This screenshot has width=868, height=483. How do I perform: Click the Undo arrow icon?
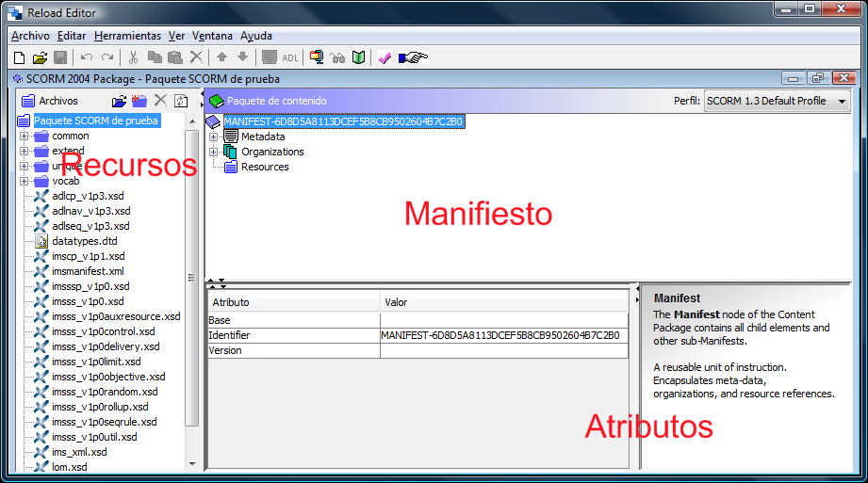87,57
